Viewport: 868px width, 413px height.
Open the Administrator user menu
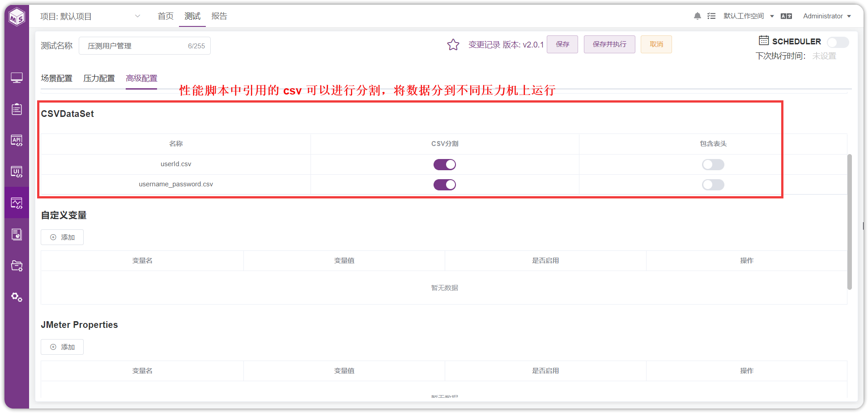tap(827, 16)
